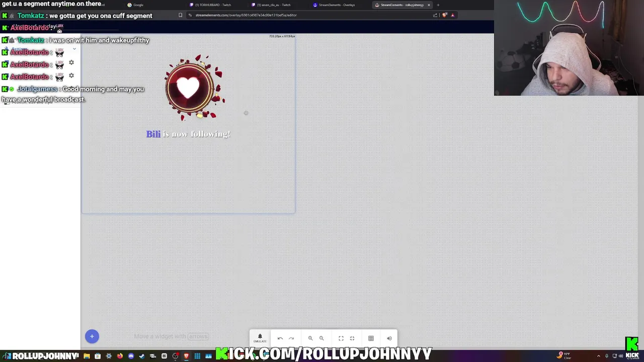Screen dimensions: 644x362
Task: Click the streamer webcam feed
Action: click(x=569, y=48)
